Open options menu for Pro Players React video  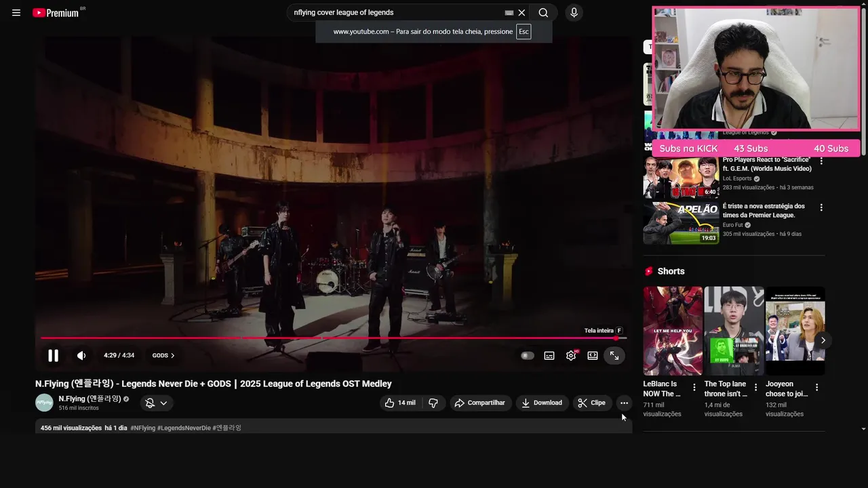(x=821, y=161)
